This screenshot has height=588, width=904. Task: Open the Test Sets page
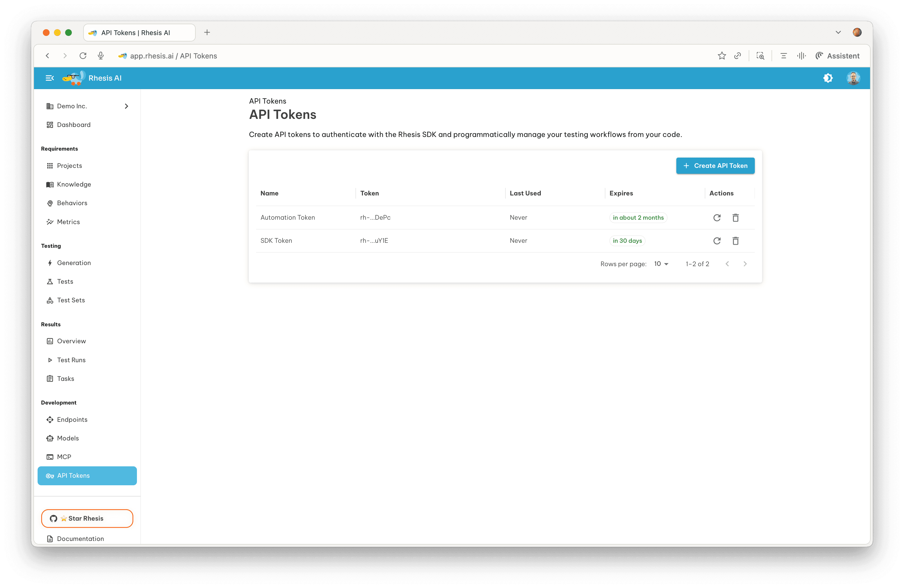[x=71, y=300]
